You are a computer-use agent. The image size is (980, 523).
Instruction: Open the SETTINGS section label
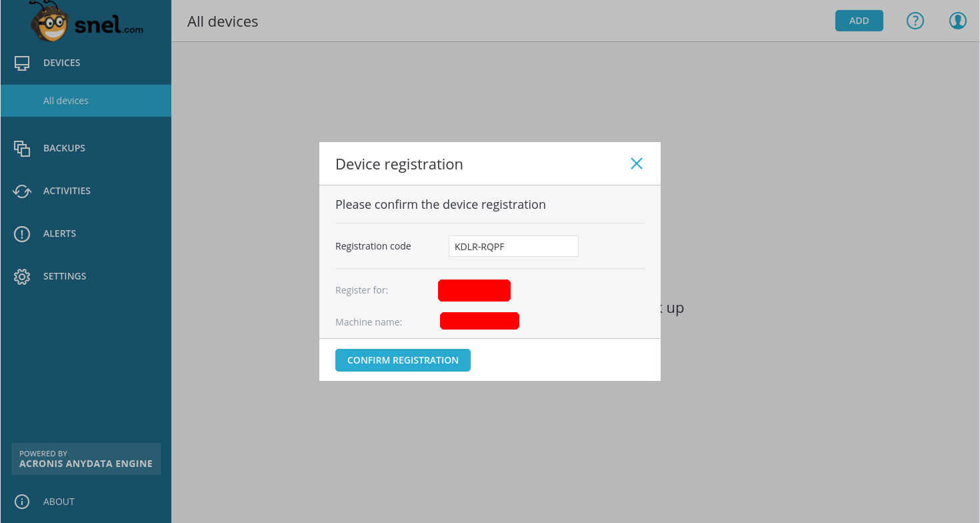(x=65, y=276)
